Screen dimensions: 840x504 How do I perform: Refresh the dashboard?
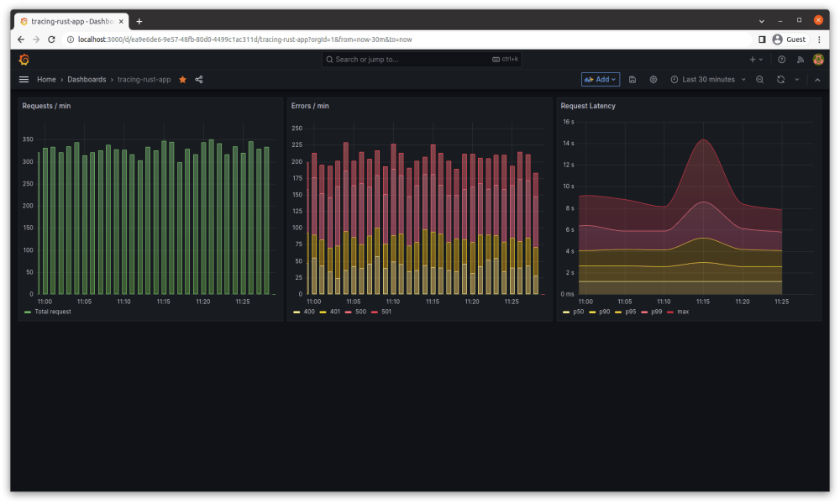coord(780,80)
